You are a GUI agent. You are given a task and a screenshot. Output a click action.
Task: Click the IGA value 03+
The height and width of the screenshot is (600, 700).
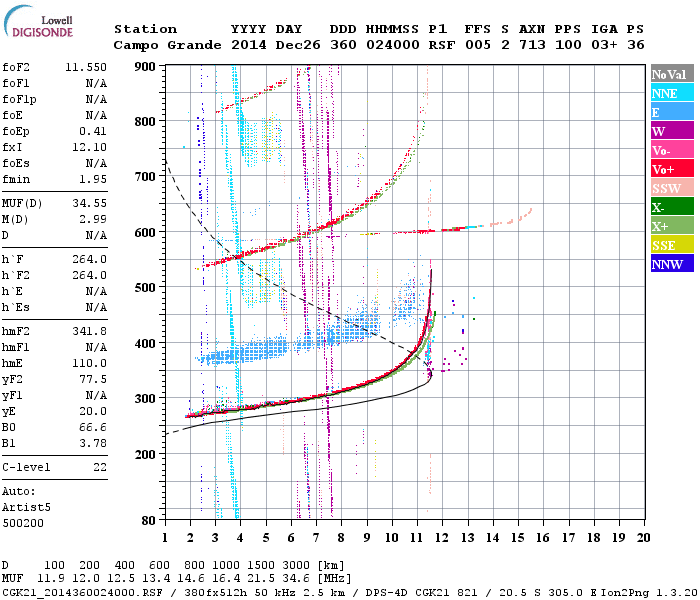tap(604, 45)
